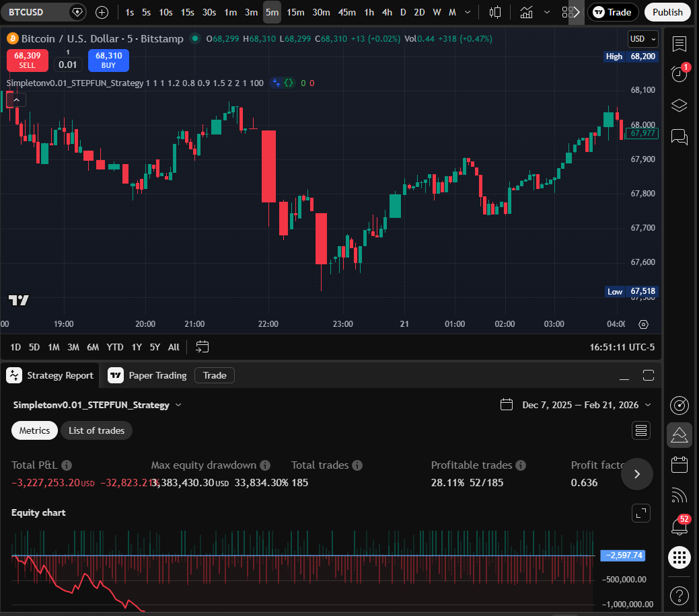The height and width of the screenshot is (616, 699).
Task: Open chart settings gear near time axis
Action: [643, 325]
